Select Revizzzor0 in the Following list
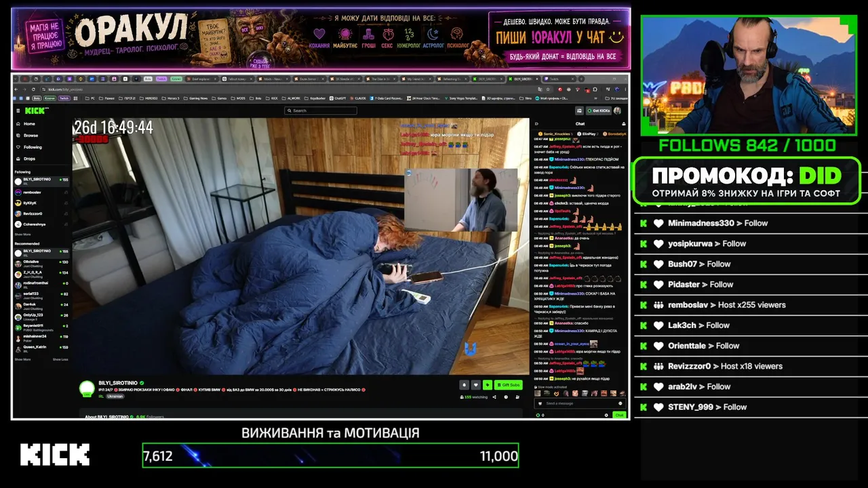This screenshot has height=488, width=868. pyautogui.click(x=42, y=213)
